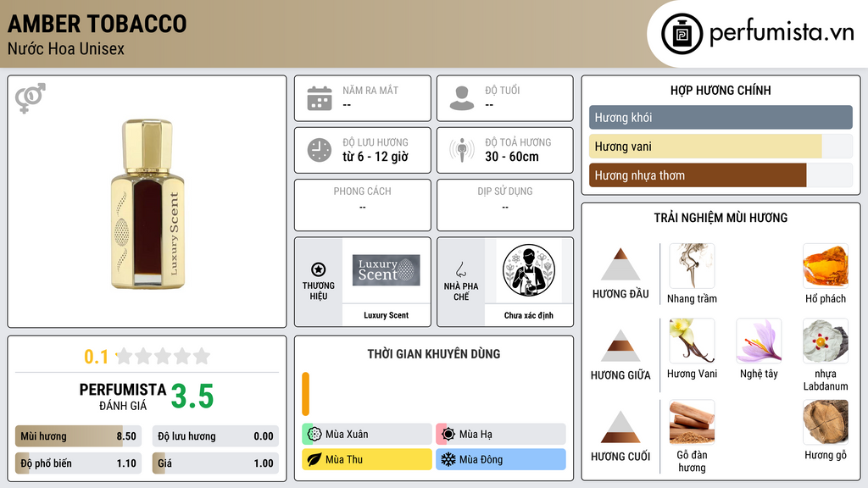Click the Độ phổ biến 1.10 rating bar
This screenshot has height=488, width=868.
[x=78, y=463]
